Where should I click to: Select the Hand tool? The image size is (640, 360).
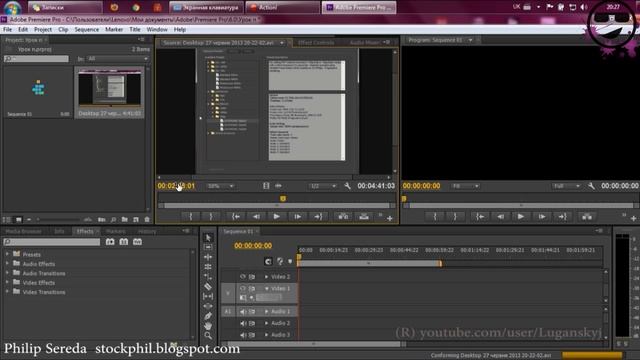[208, 326]
